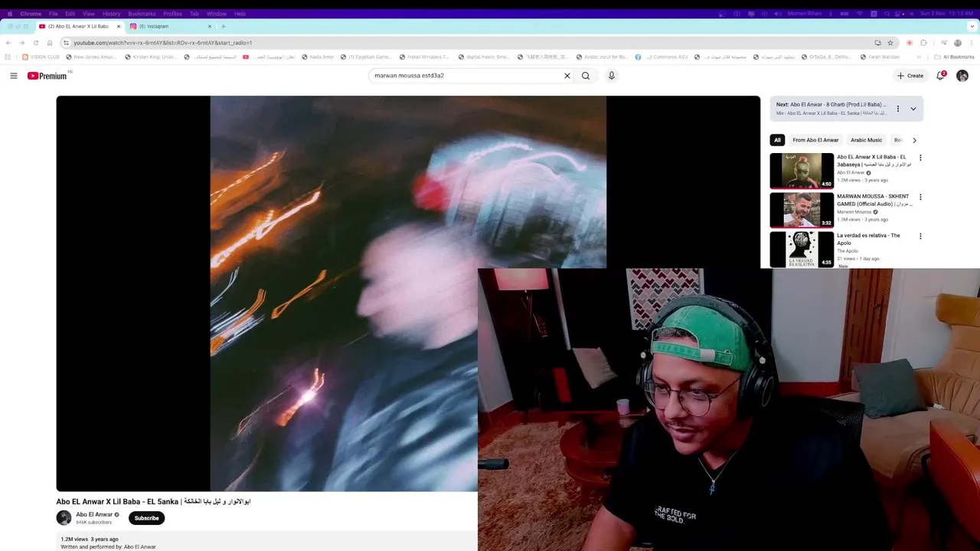
Task: Reload the page with the refresh icon
Action: pyautogui.click(x=35, y=43)
